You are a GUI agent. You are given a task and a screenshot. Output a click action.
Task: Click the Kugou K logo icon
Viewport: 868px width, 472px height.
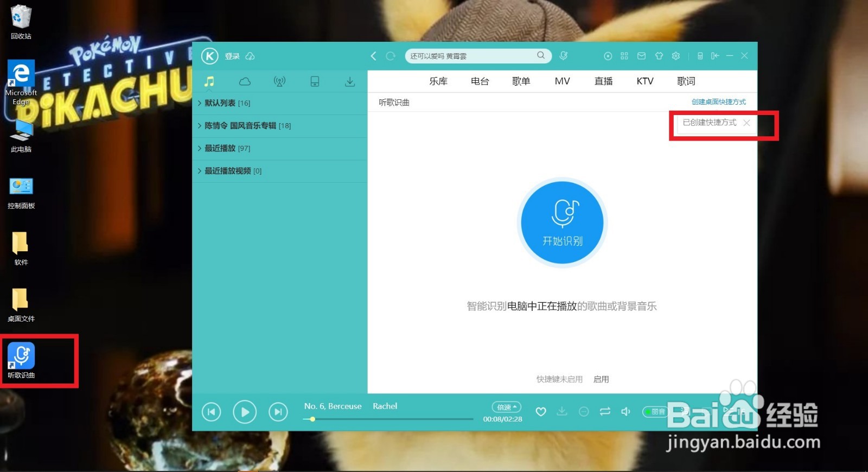pyautogui.click(x=209, y=56)
